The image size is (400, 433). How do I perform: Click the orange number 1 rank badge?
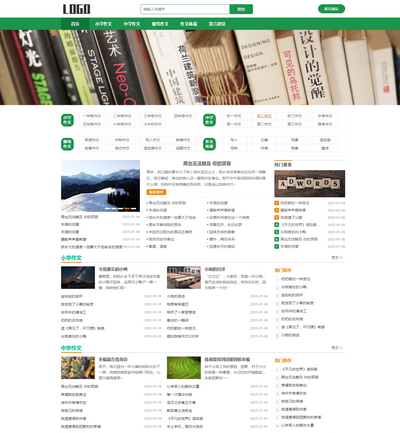(276, 203)
